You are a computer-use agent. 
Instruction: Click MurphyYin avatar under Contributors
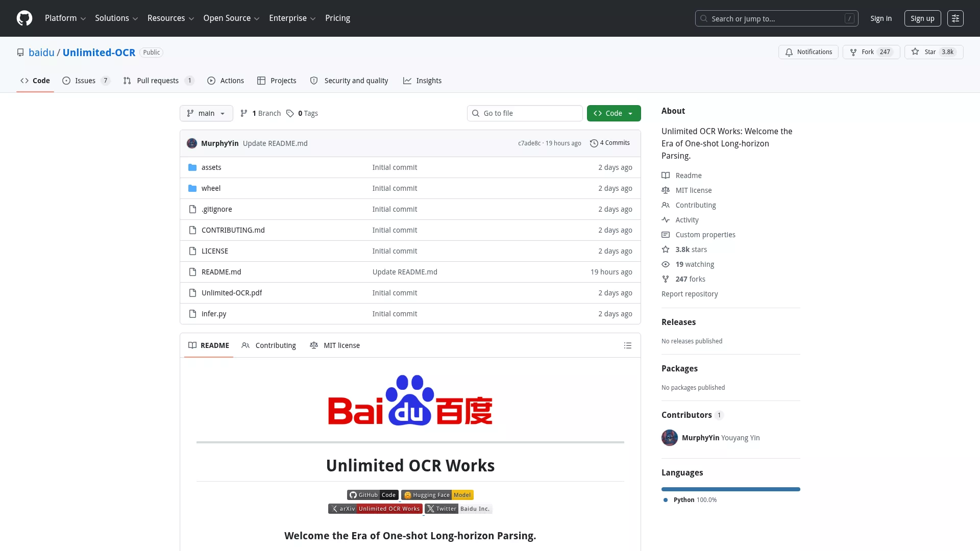670,438
